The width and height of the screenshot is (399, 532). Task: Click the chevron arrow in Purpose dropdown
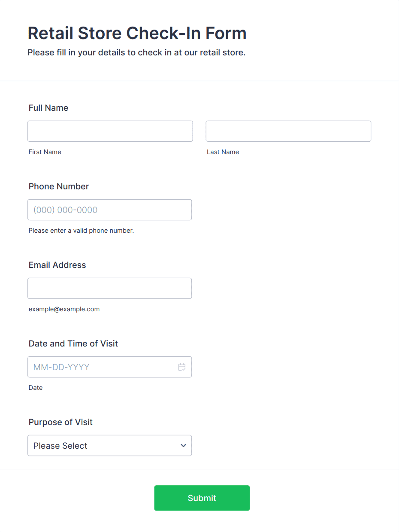184,446
